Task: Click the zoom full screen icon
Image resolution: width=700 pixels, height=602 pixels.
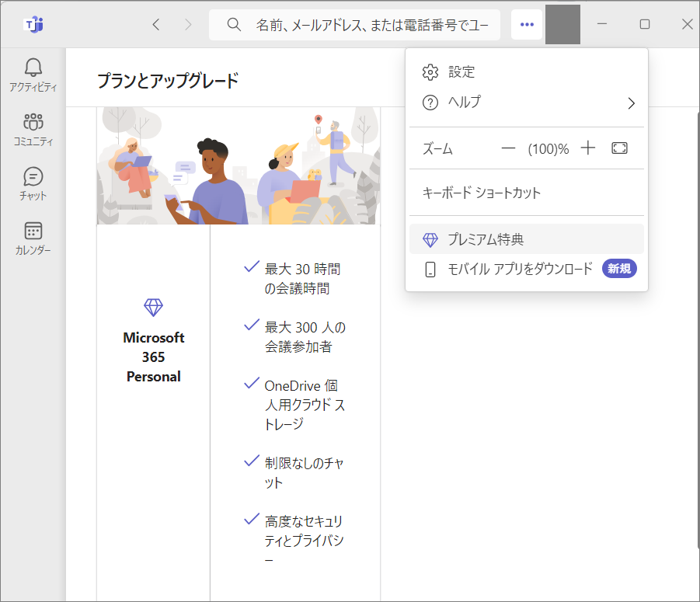Action: click(x=619, y=148)
